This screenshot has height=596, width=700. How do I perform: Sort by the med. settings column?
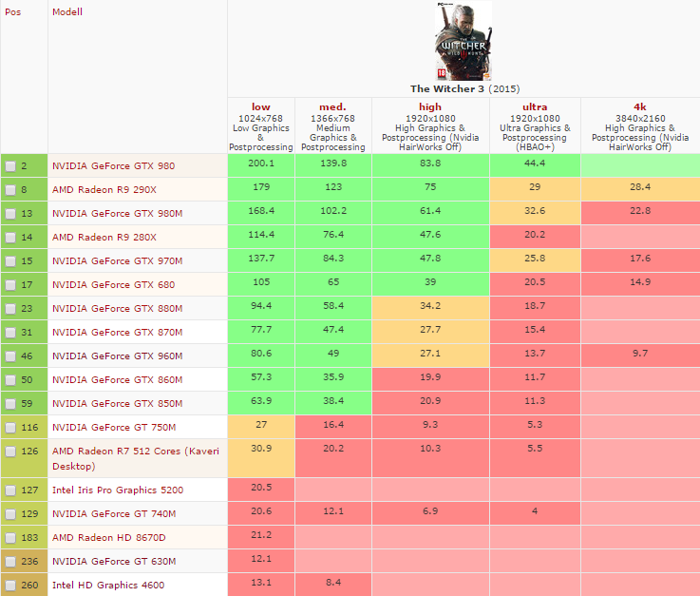tap(332, 106)
